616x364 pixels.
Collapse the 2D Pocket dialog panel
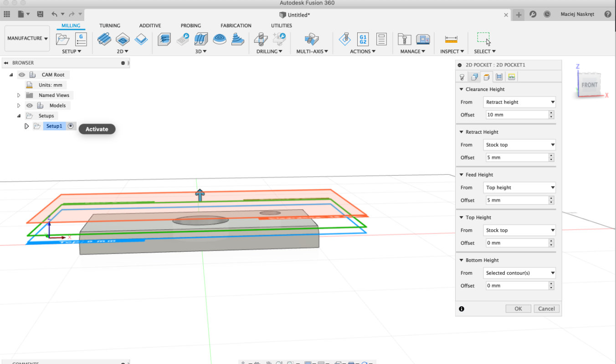(460, 65)
